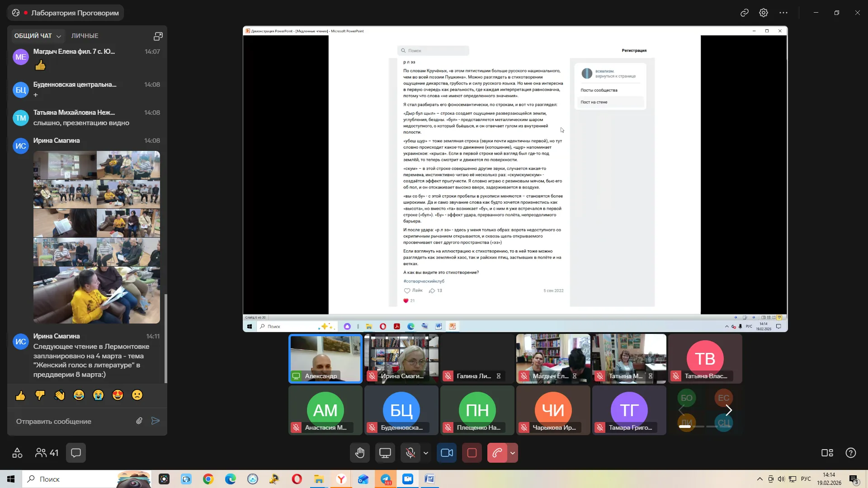
Task: Copy the meeting invite link icon
Action: pyautogui.click(x=745, y=13)
